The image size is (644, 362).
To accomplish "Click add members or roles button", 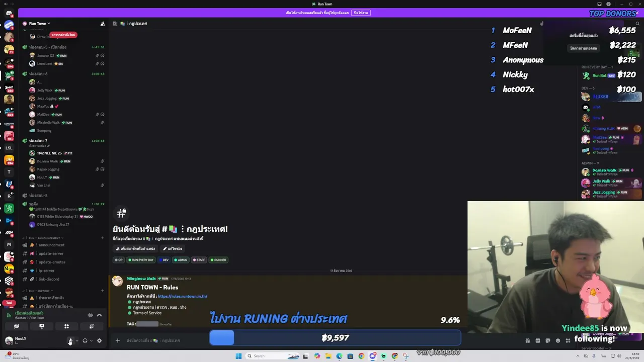I will coord(135,248).
